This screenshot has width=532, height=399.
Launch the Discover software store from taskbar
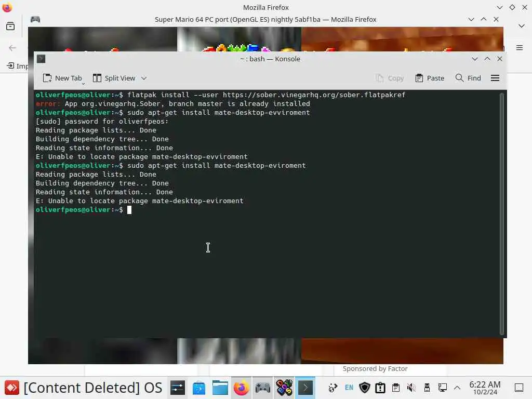click(199, 388)
